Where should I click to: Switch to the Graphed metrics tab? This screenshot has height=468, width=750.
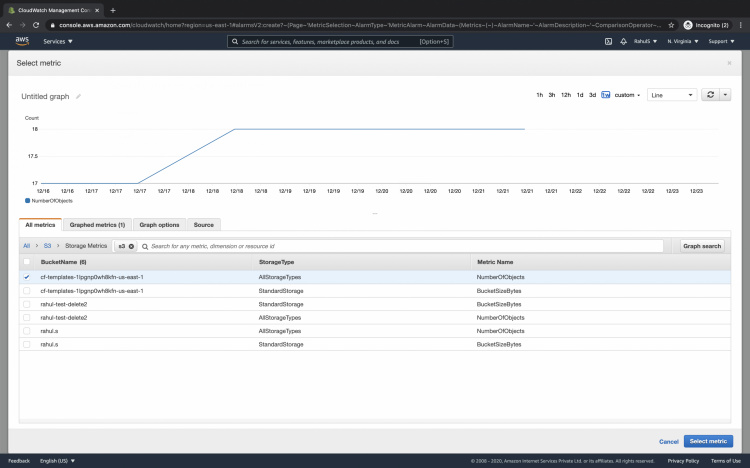tap(97, 225)
